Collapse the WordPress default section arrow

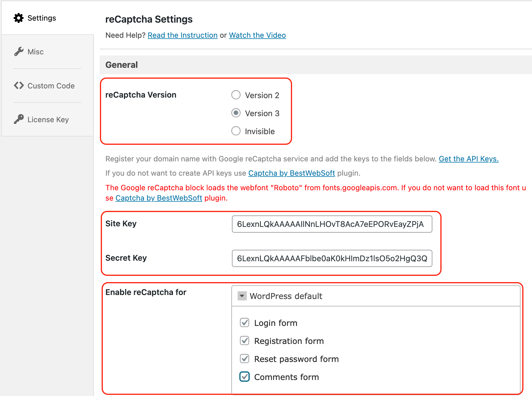tap(242, 296)
